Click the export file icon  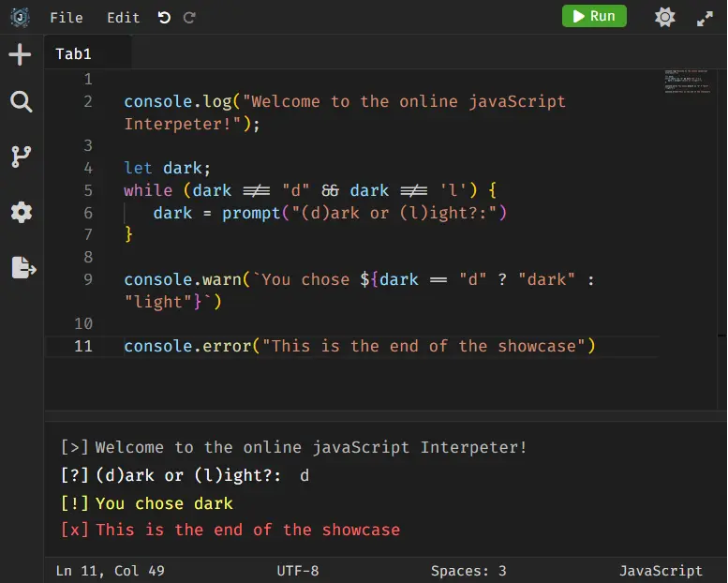23,267
